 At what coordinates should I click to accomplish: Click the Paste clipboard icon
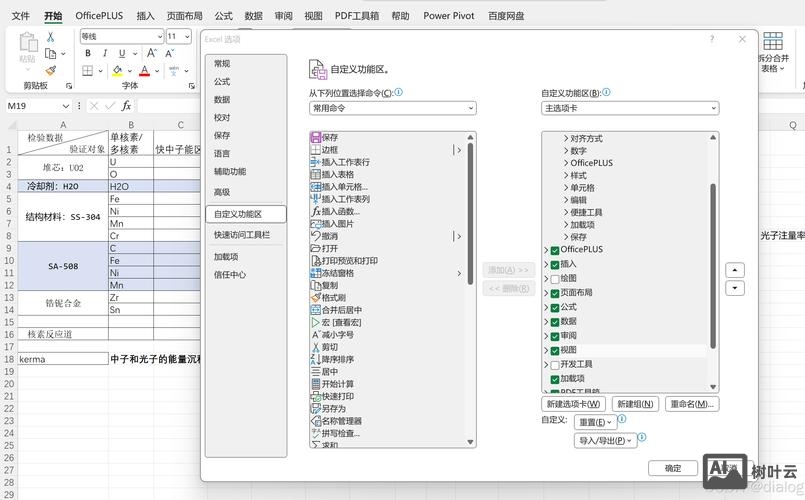pyautogui.click(x=28, y=42)
